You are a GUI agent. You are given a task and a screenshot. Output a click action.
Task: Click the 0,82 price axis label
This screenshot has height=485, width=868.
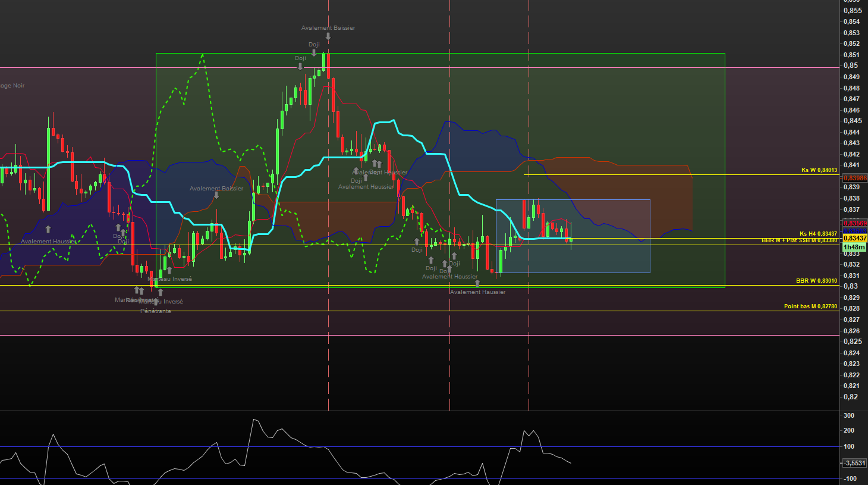tap(851, 397)
